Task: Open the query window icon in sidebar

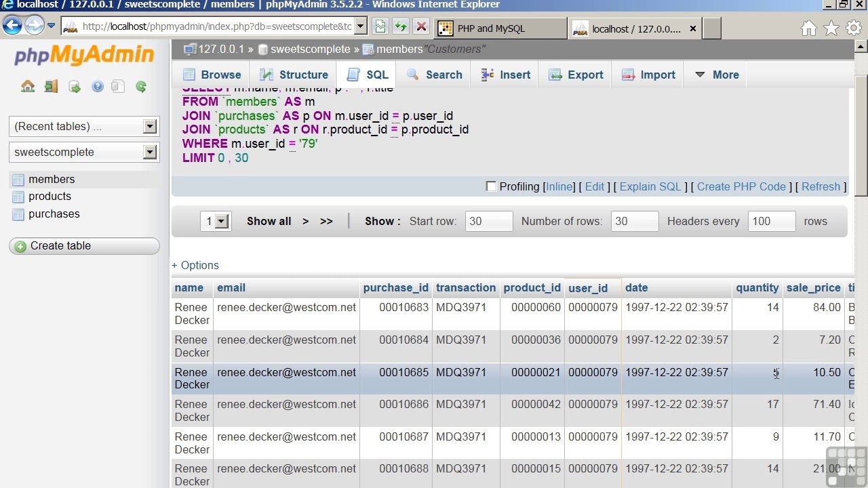Action: (x=75, y=86)
